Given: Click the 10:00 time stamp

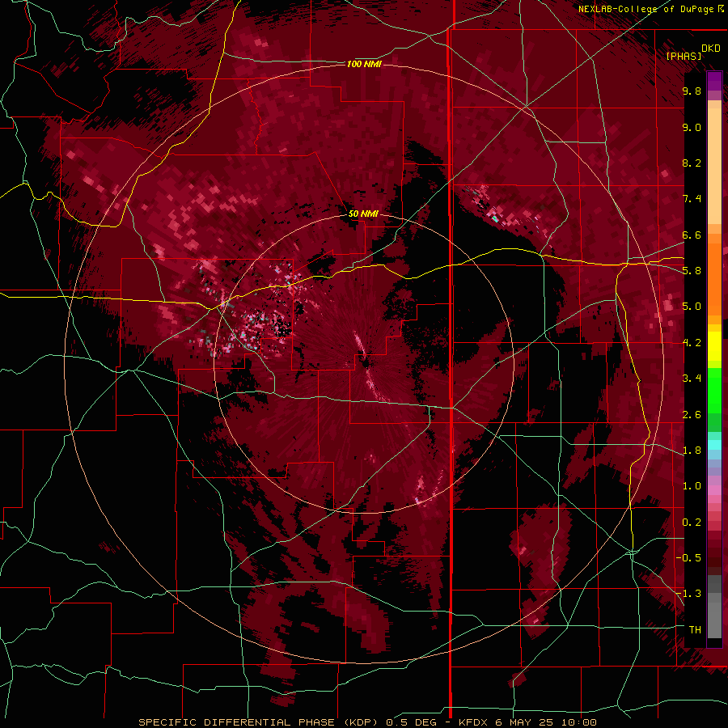Looking at the screenshot, I should point(579,722).
